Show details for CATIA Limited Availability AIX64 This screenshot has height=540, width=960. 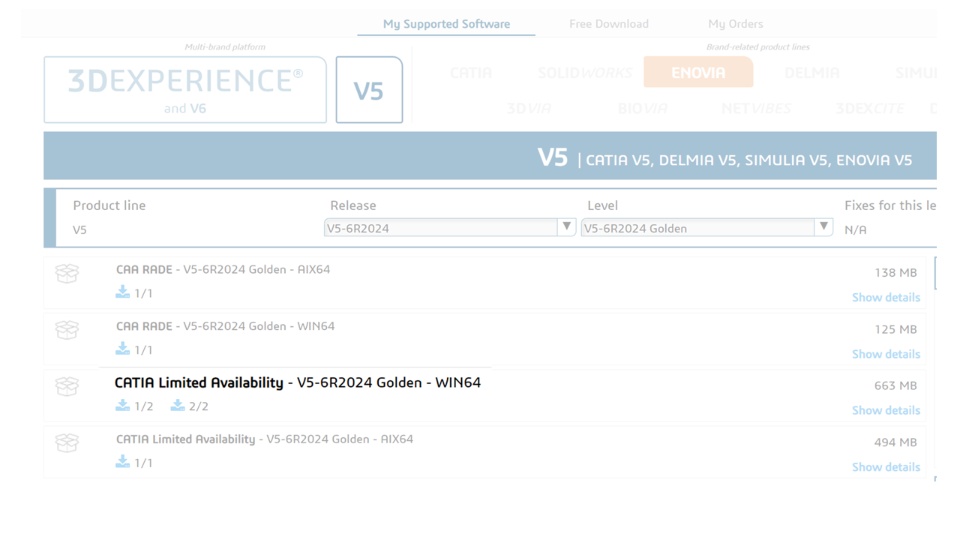click(885, 467)
